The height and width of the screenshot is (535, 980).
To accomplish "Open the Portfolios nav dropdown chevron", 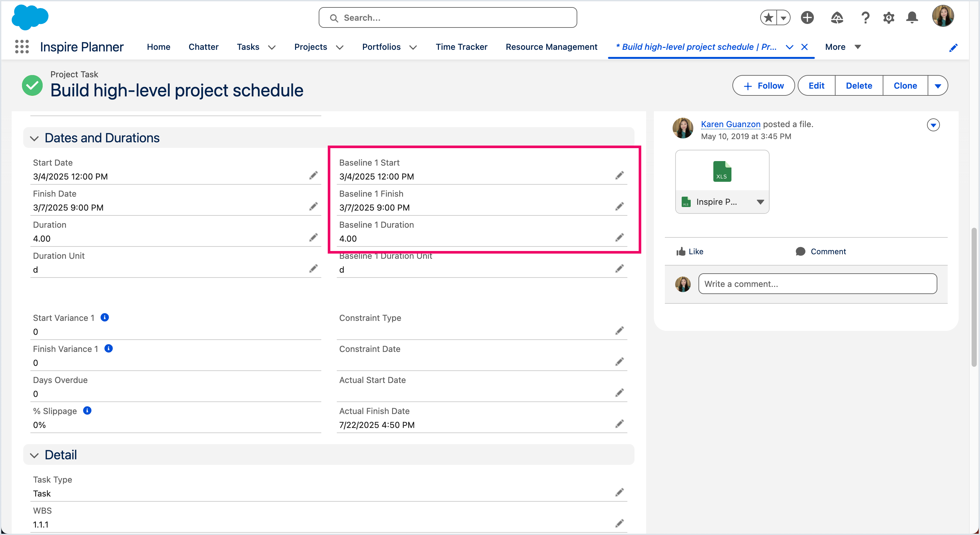I will click(x=413, y=47).
